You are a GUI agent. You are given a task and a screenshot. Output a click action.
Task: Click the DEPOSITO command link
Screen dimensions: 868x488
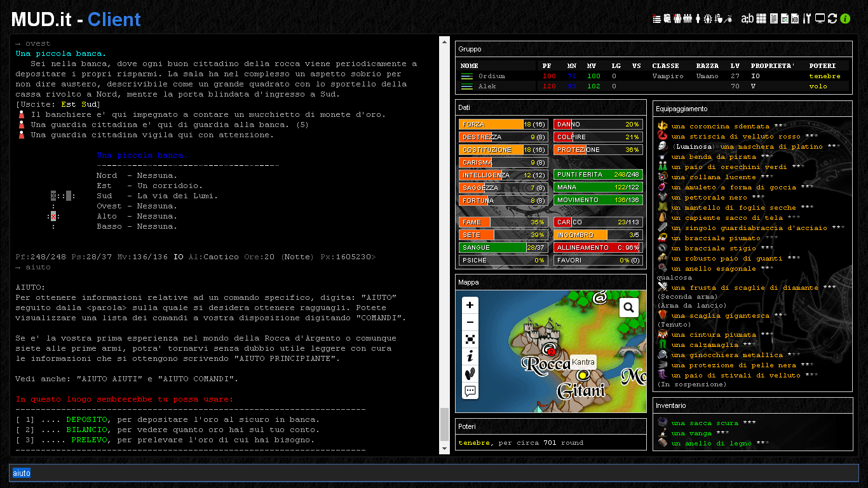click(x=86, y=419)
